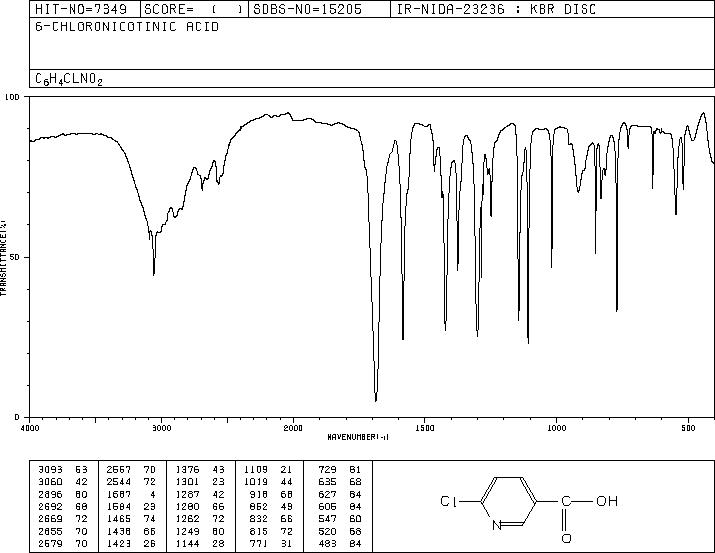This screenshot has height=553, width=715.
Task: Click the 100 transmittance axis tick label
Action: [11, 97]
